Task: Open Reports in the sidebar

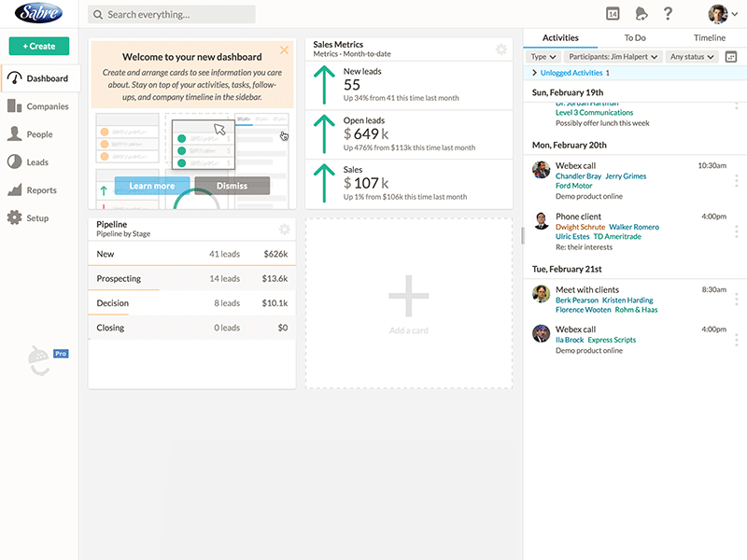Action: coord(39,190)
